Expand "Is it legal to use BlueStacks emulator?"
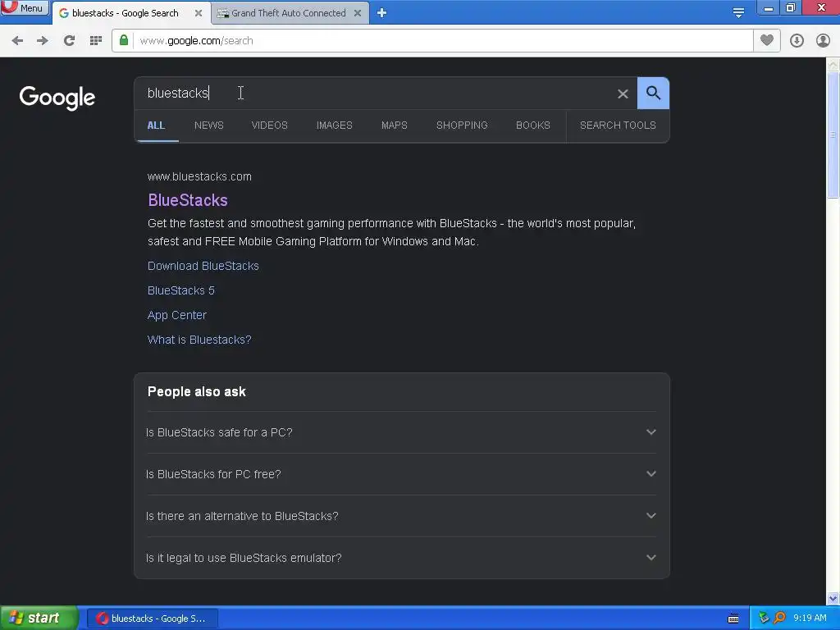Screen dimensions: 840x630 coord(401,558)
